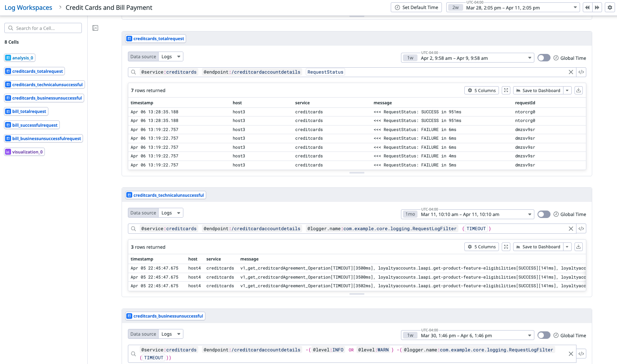617x364 pixels.
Task: Select bill_totalrequest cell in sidebar
Action: 26,111
